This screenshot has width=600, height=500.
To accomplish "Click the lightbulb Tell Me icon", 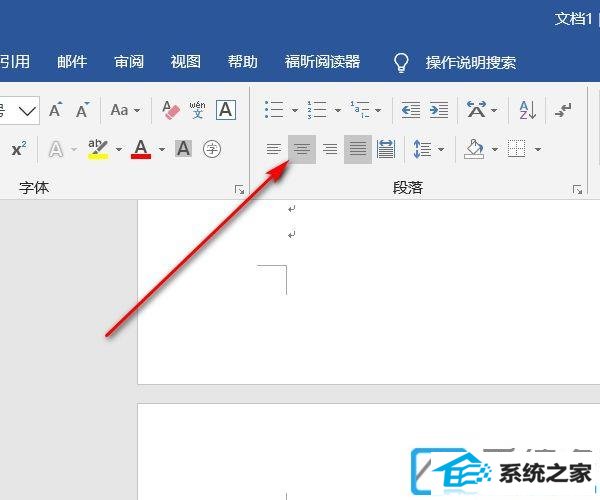I will click(x=401, y=62).
